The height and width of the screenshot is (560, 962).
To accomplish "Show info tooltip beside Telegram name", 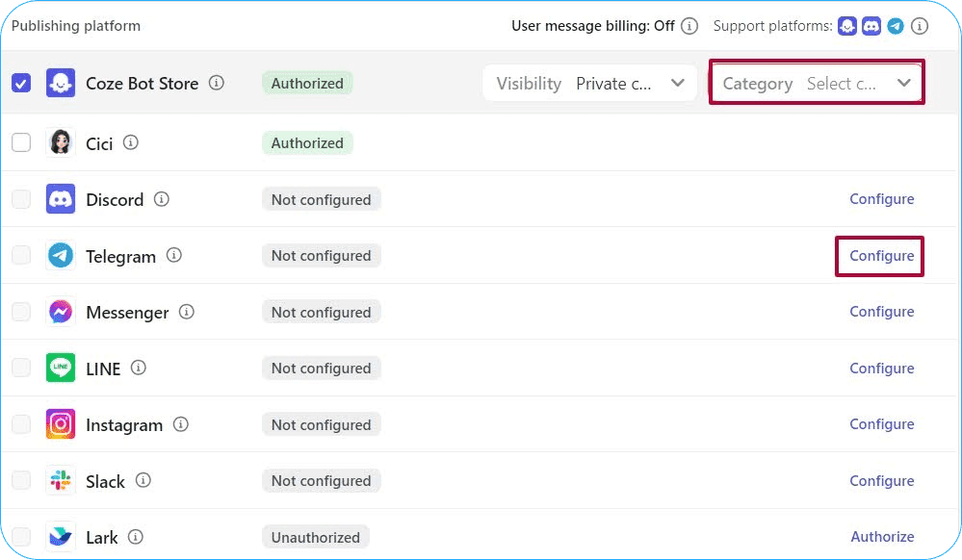I will (x=173, y=255).
